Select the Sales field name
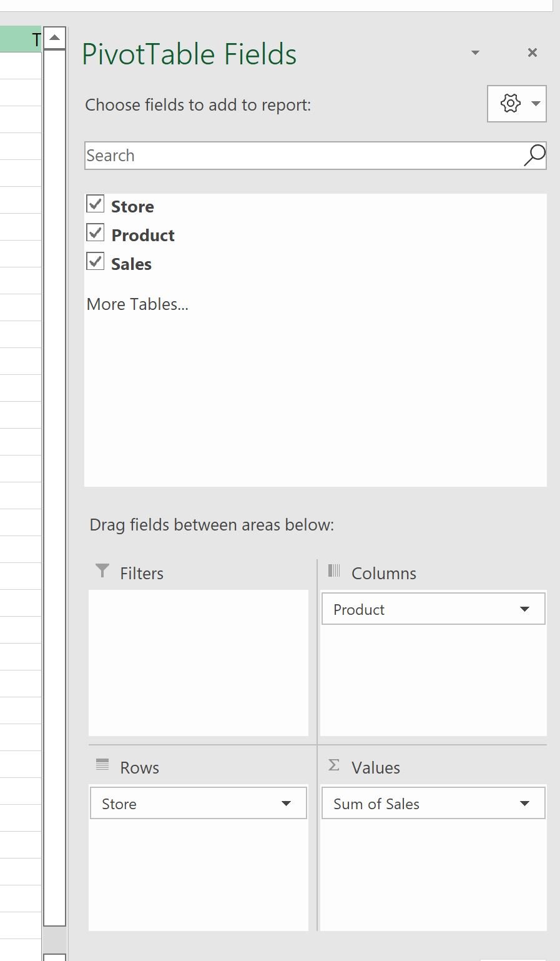Viewport: 560px width, 961px height. click(x=131, y=264)
